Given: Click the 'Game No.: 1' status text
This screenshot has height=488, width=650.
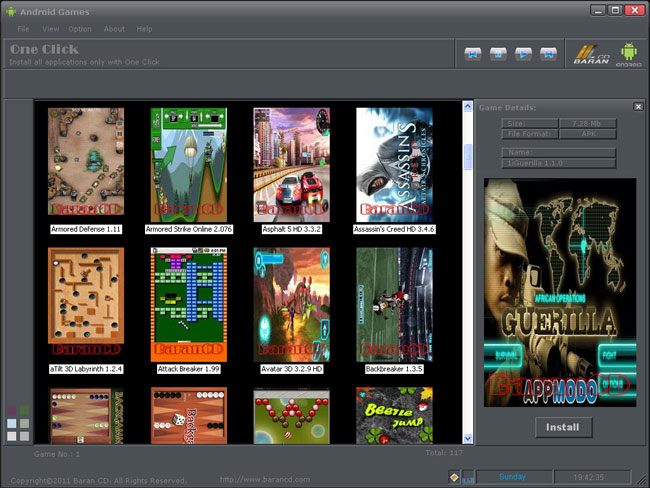Looking at the screenshot, I should [57, 454].
